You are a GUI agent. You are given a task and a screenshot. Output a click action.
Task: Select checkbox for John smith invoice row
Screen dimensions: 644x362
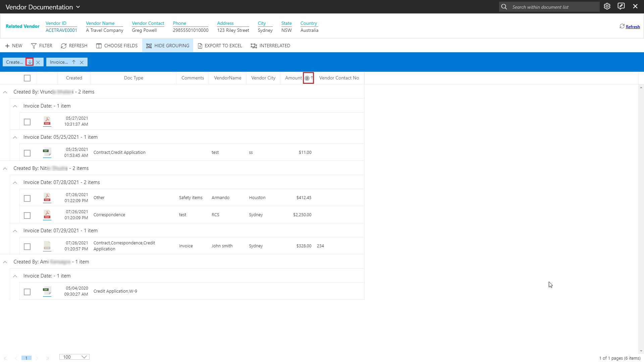click(27, 247)
